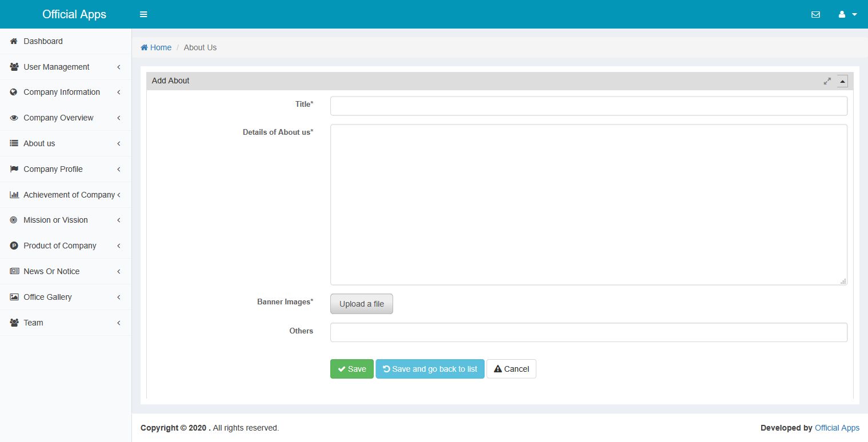Focus the Title input field
The image size is (868, 442).
tap(589, 106)
